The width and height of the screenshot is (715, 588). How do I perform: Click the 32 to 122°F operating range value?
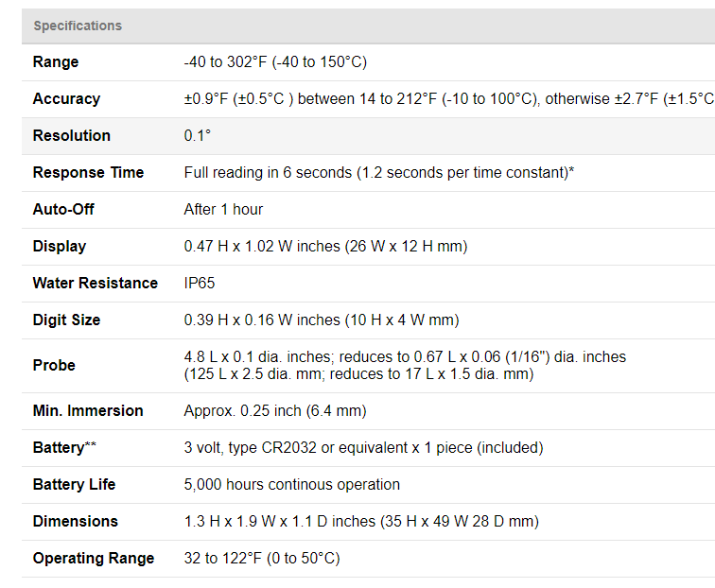(x=261, y=559)
